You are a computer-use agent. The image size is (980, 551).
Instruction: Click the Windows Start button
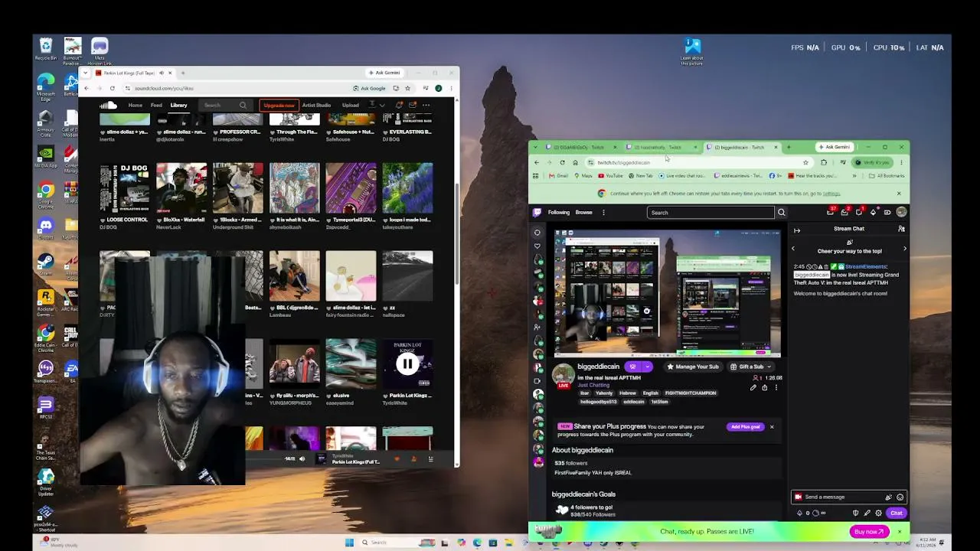349,543
